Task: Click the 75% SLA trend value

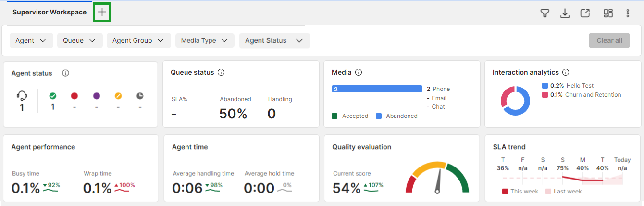Action: point(562,168)
